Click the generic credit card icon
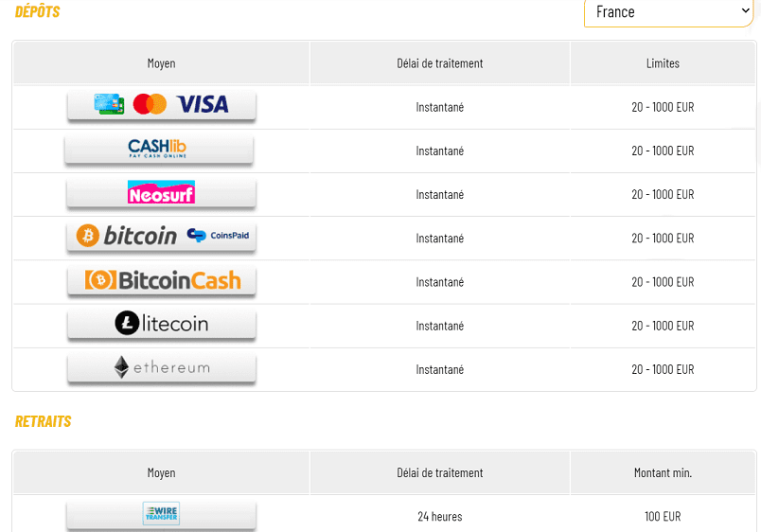 point(109,104)
